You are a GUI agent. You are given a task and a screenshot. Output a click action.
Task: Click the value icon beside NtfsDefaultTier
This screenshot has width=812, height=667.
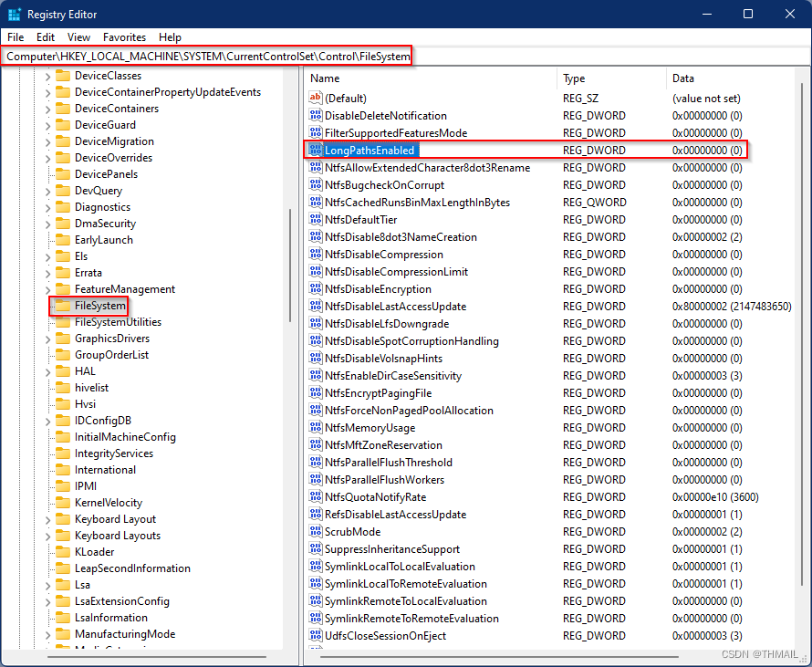tap(315, 220)
